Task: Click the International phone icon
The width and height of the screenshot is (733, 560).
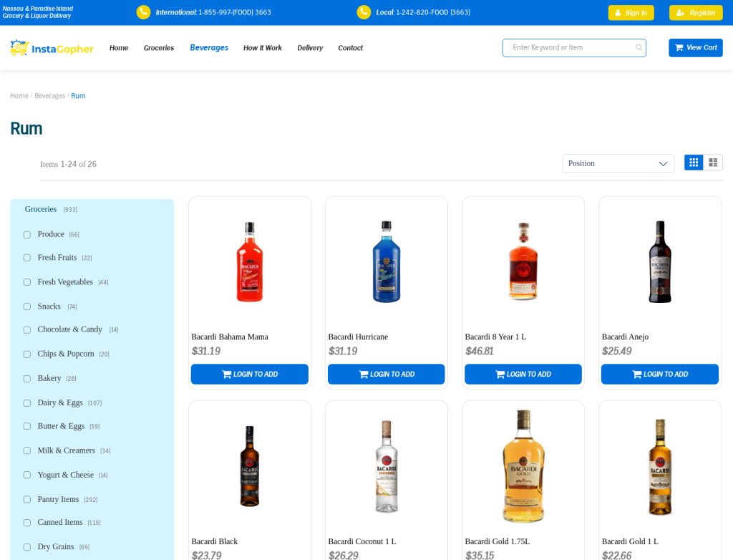Action: pos(143,12)
